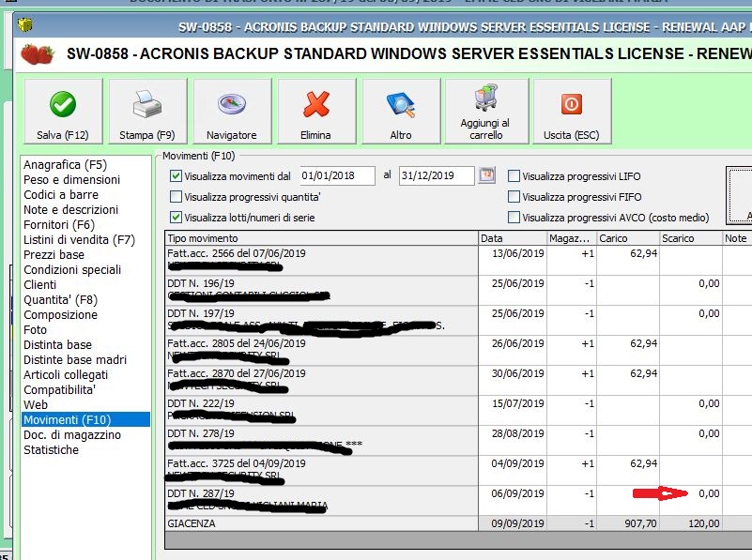Open the Web section

coord(36,405)
